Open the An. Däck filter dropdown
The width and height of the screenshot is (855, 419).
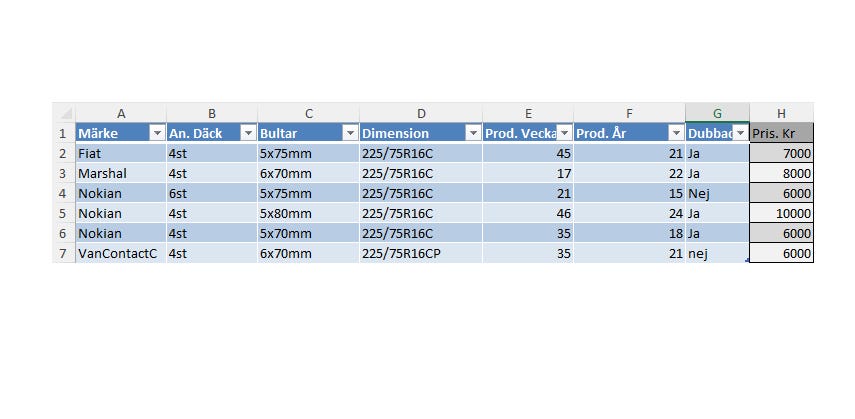coord(248,133)
